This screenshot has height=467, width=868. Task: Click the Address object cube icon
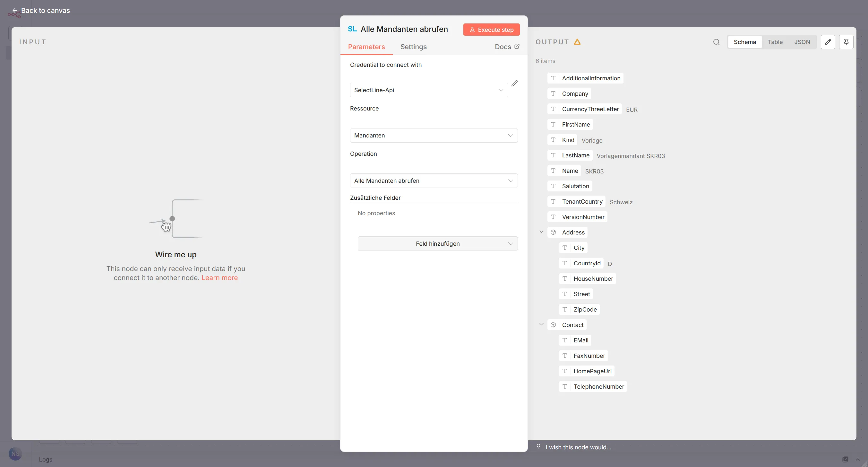coord(553,232)
